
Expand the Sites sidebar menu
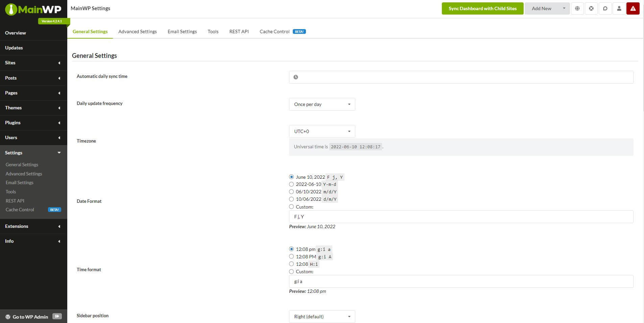click(x=33, y=63)
